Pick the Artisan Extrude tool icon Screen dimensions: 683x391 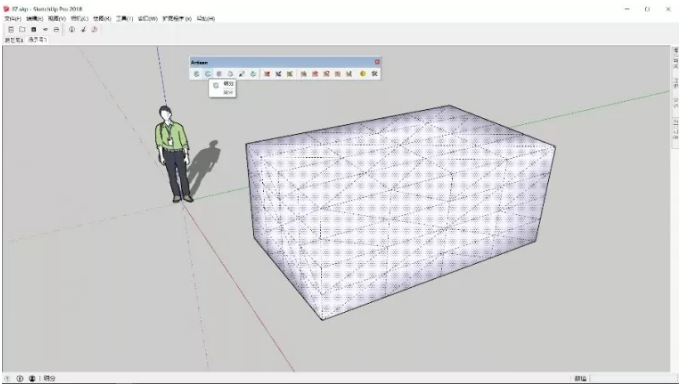click(253, 74)
